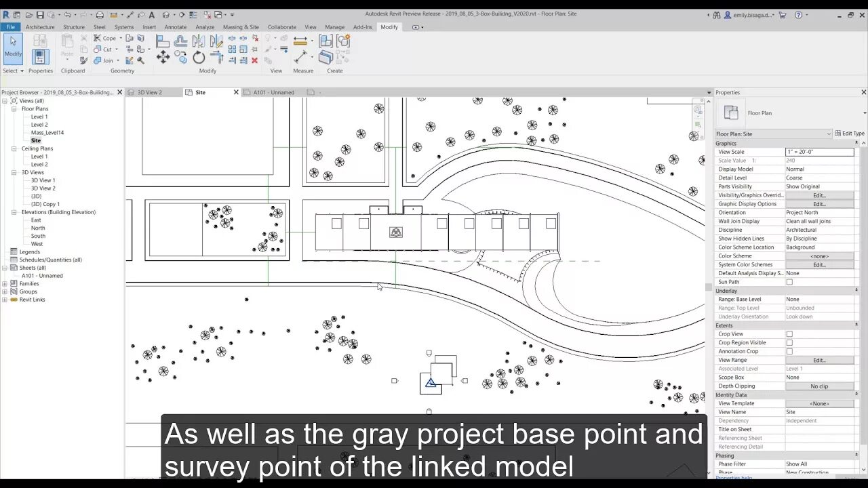Click the View Scale input field
This screenshot has height=488, width=868.
point(819,152)
